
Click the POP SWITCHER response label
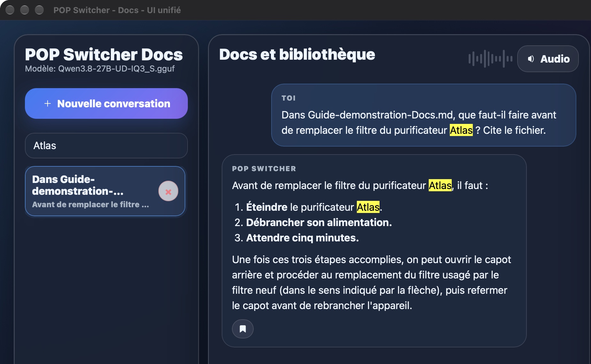coord(264,169)
